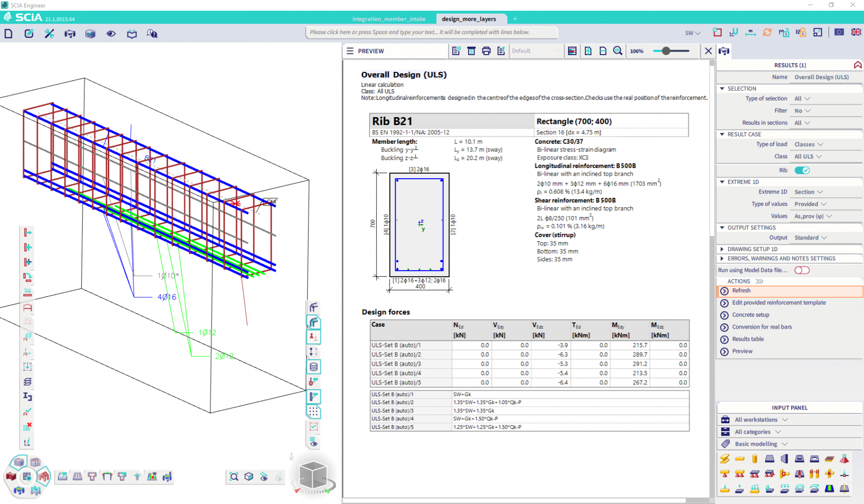
Task: Enable Run using Model Data file
Action: (801, 270)
